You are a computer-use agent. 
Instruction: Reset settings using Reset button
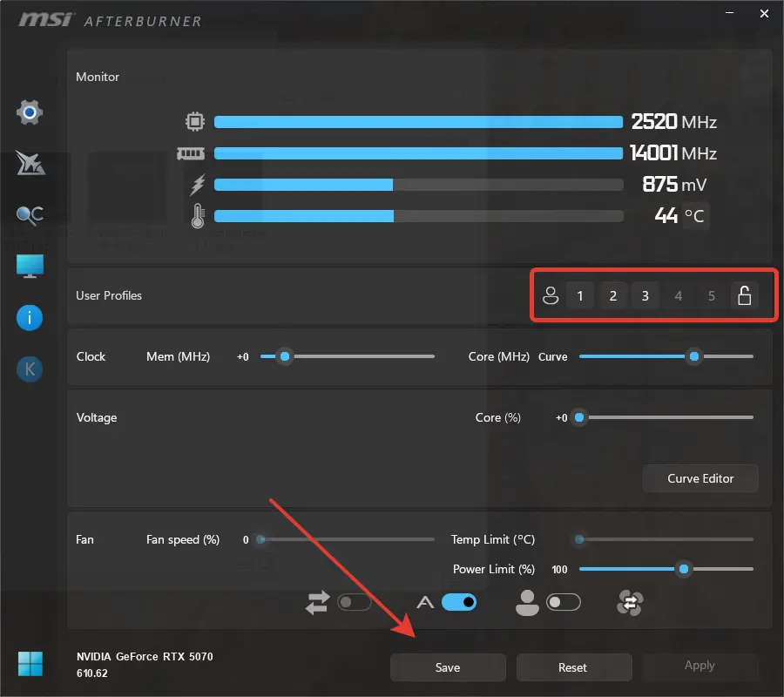point(573,667)
